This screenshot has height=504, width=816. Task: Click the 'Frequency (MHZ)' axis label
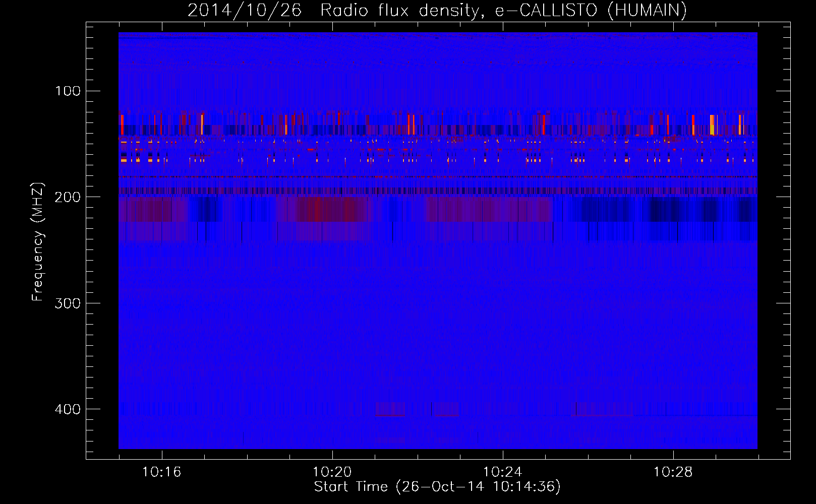tap(38, 242)
